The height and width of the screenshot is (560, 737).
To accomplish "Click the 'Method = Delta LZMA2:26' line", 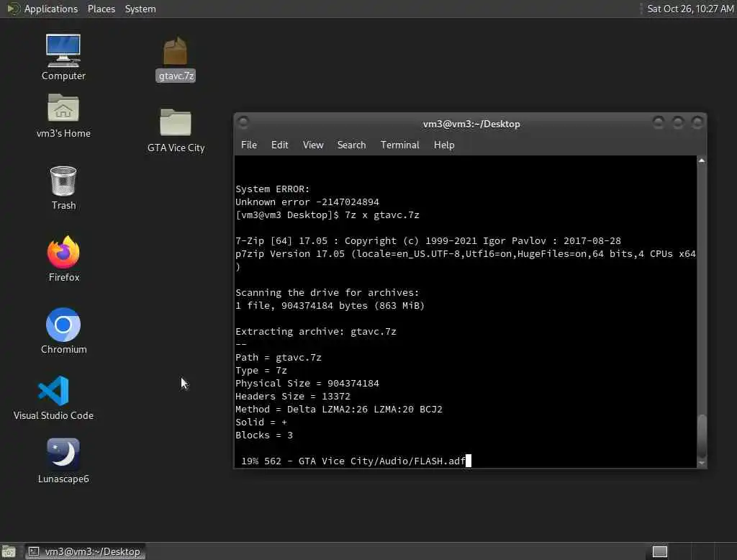I will [x=339, y=409].
